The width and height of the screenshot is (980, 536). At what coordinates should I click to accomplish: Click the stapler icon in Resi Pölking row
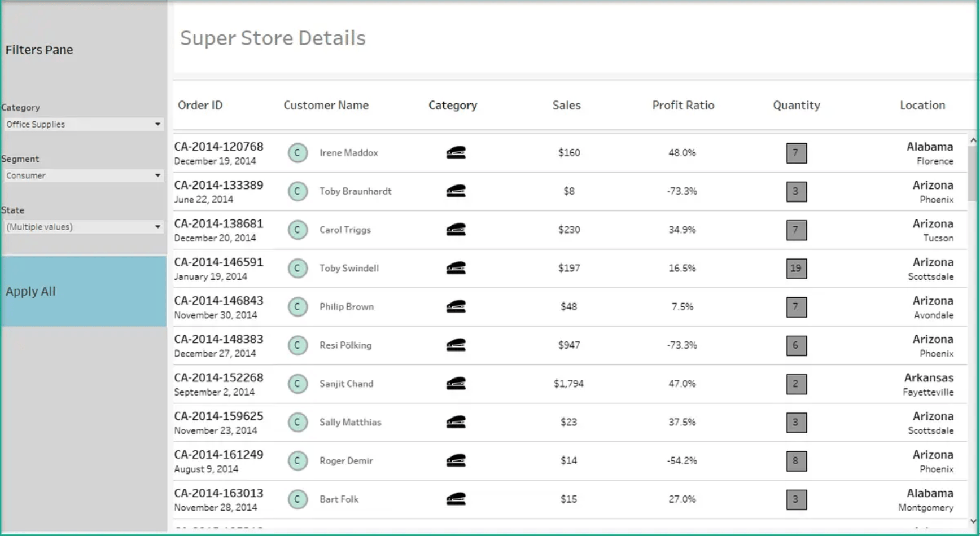456,345
